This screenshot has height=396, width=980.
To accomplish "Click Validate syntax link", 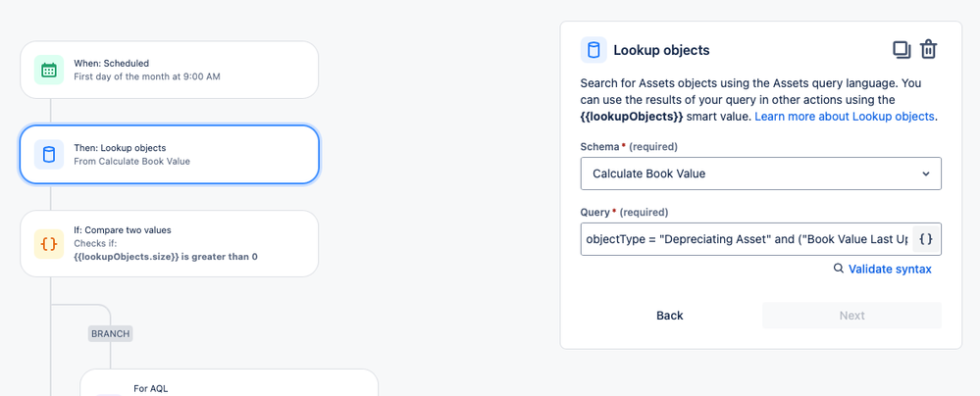I will [890, 270].
